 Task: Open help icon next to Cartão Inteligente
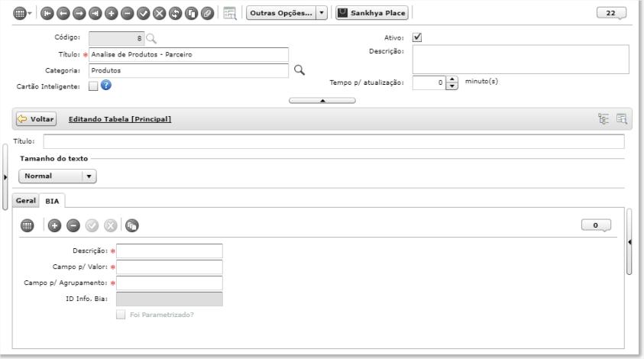106,85
